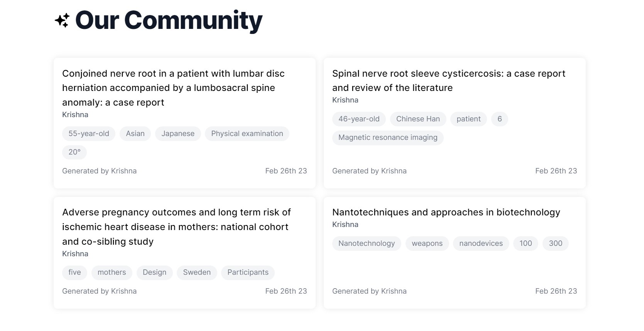The height and width of the screenshot is (331, 644).
Task: Open Adverse pregnancy outcomes cohort study
Action: click(x=176, y=227)
